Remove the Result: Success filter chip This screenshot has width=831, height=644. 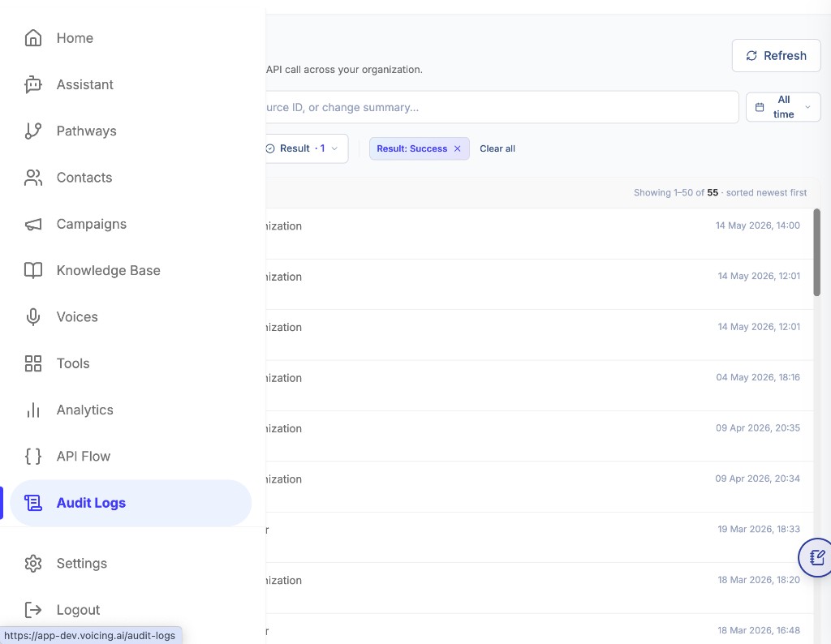click(458, 148)
